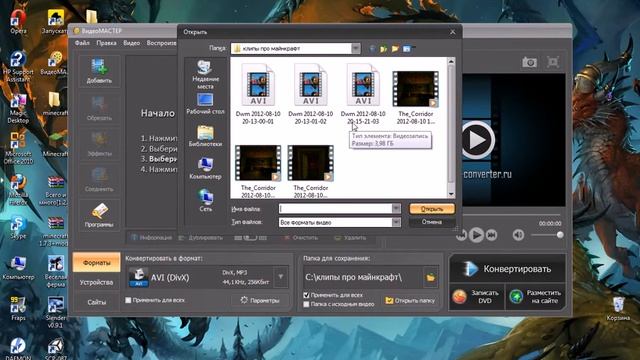Open Компьютер in dialog sidebar
Image resolution: width=640 pixels, height=360 pixels.
pos(205,169)
